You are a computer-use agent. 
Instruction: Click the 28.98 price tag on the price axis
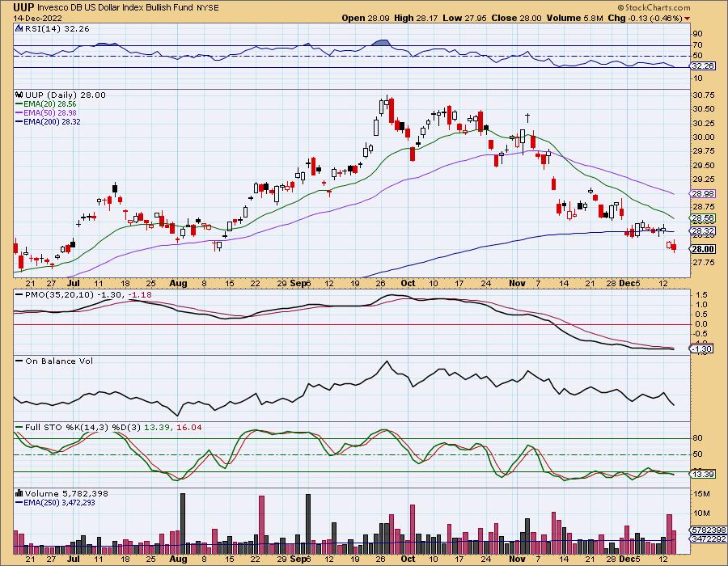pos(703,193)
